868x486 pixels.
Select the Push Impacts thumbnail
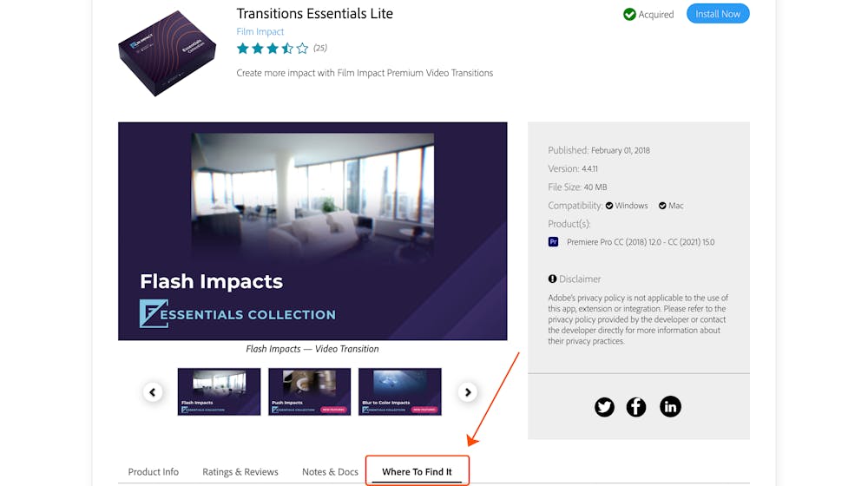[x=310, y=391]
